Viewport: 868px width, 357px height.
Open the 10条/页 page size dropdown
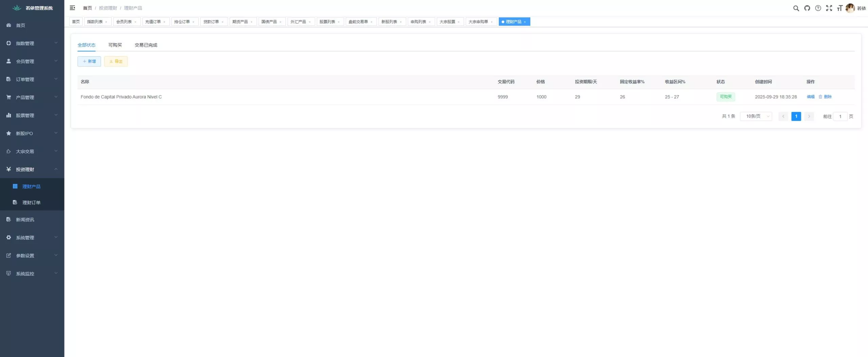pyautogui.click(x=756, y=116)
